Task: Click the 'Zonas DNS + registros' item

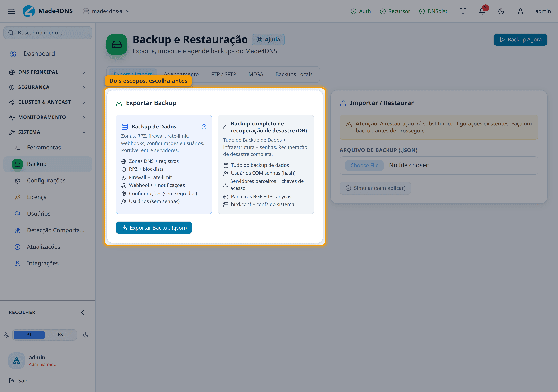Action: pos(150,161)
